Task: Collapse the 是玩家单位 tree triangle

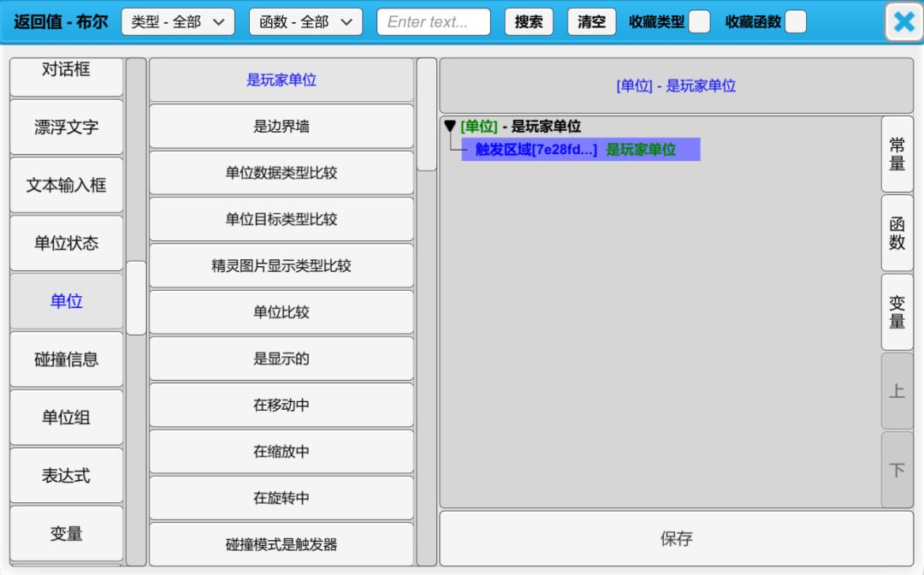Action: pyautogui.click(x=450, y=127)
